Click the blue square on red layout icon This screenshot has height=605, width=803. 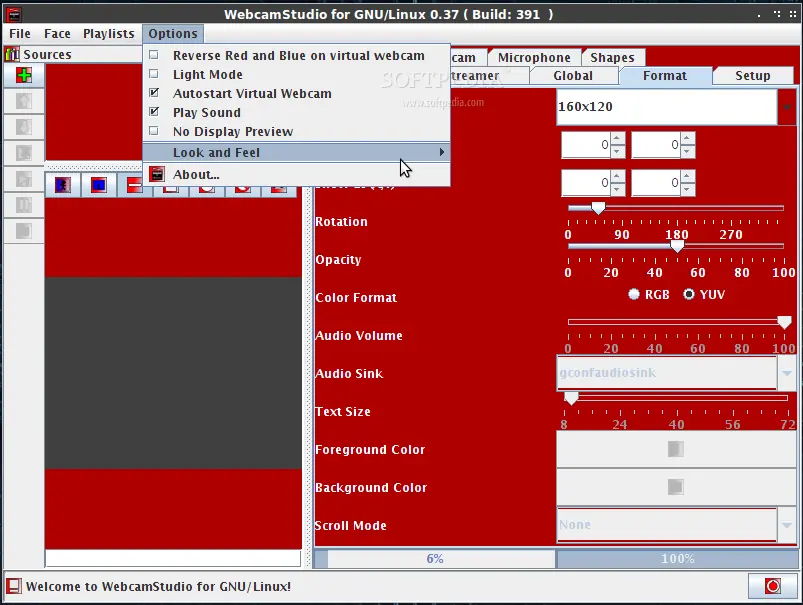[x=98, y=184]
